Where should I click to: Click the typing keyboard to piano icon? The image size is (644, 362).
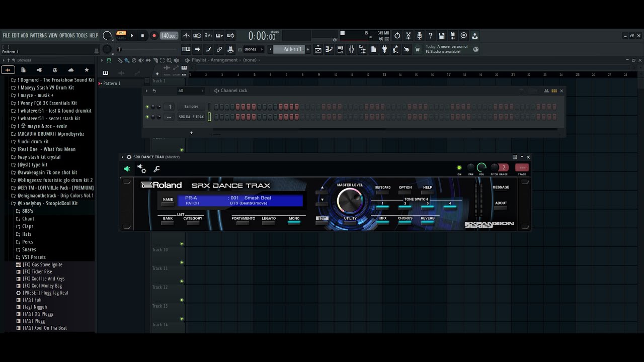tap(186, 49)
